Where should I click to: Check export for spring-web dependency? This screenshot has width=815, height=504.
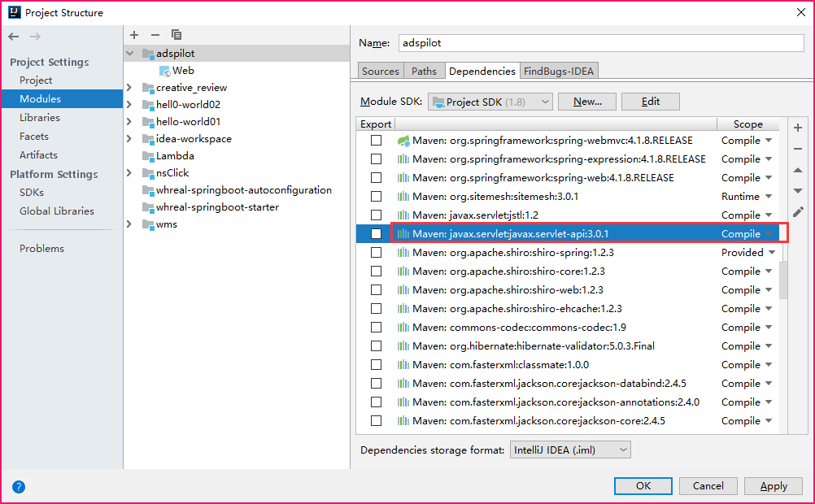(x=377, y=178)
